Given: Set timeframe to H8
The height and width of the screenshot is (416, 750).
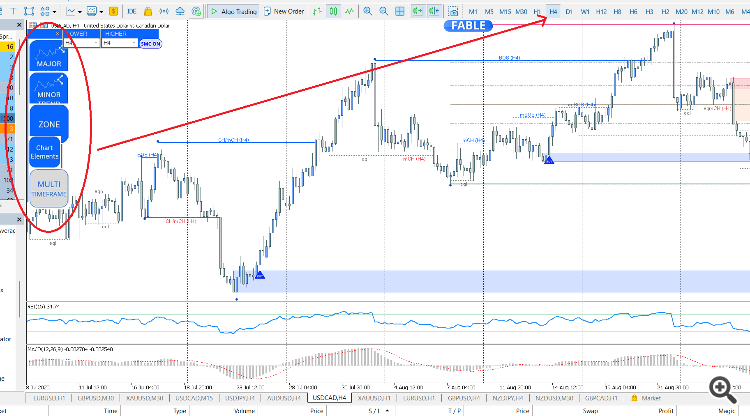Looking at the screenshot, I should coord(618,11).
